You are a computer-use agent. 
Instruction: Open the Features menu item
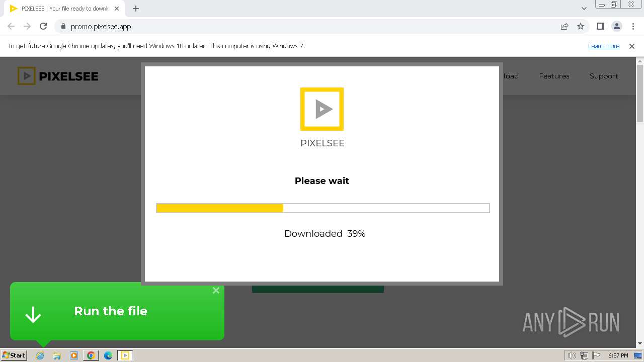pos(554,76)
